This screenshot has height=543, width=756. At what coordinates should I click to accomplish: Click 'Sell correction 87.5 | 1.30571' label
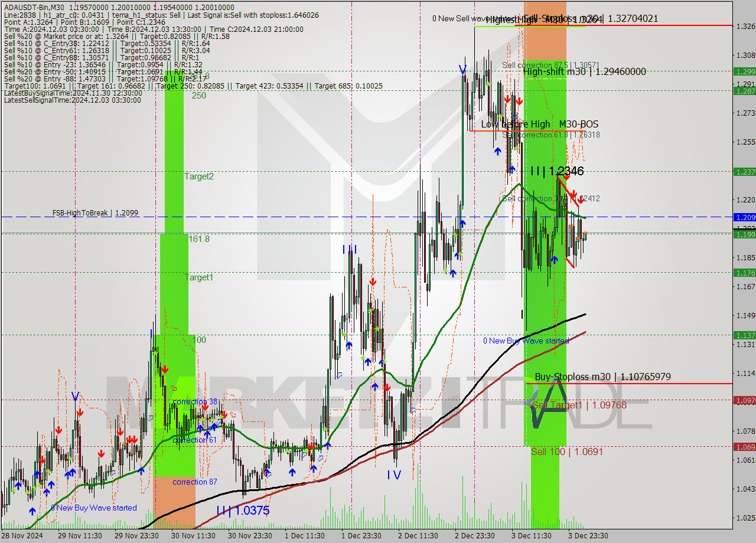(550, 65)
